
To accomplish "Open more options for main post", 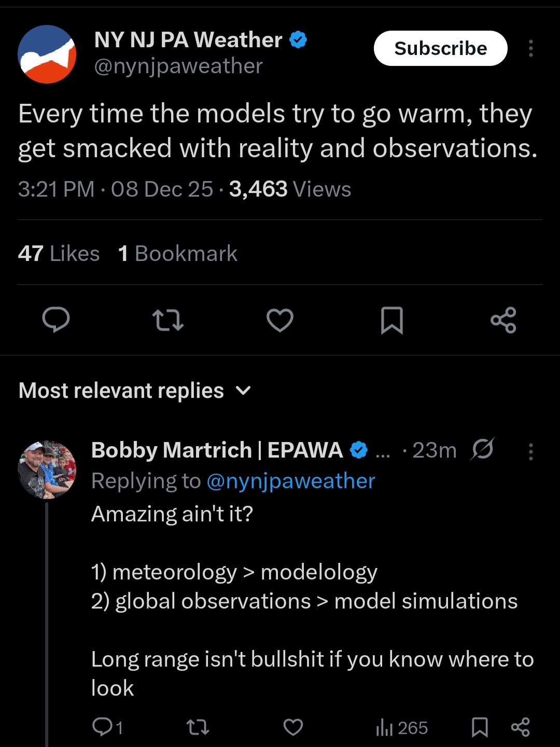I will coord(530,48).
